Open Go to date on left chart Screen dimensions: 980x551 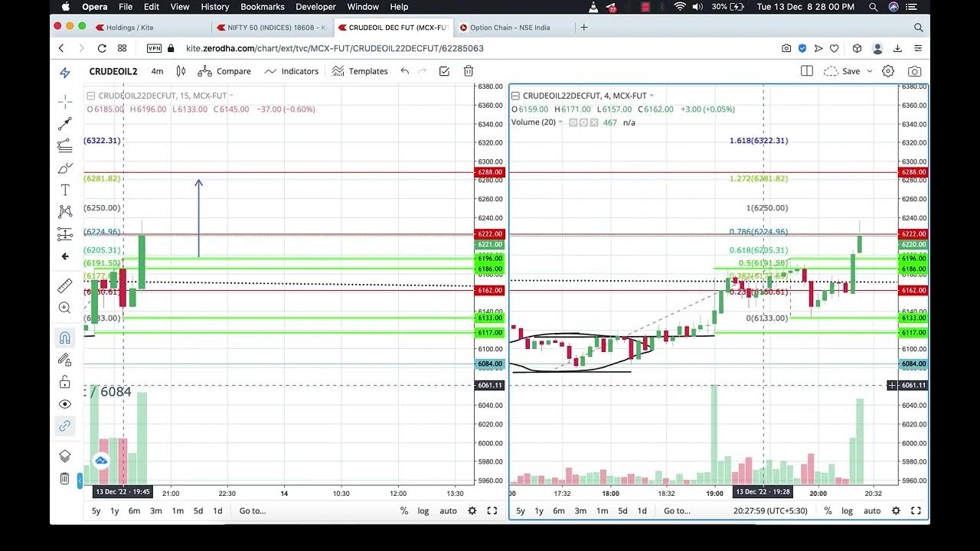(253, 510)
